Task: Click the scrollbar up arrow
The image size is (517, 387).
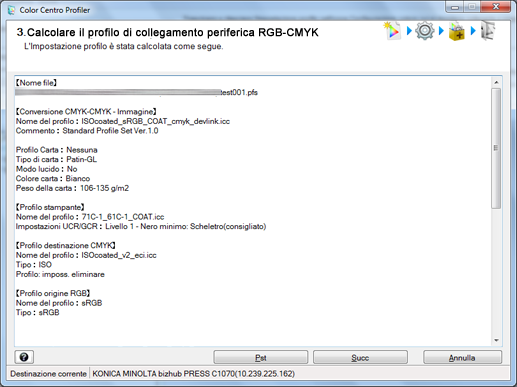Action: (x=496, y=82)
